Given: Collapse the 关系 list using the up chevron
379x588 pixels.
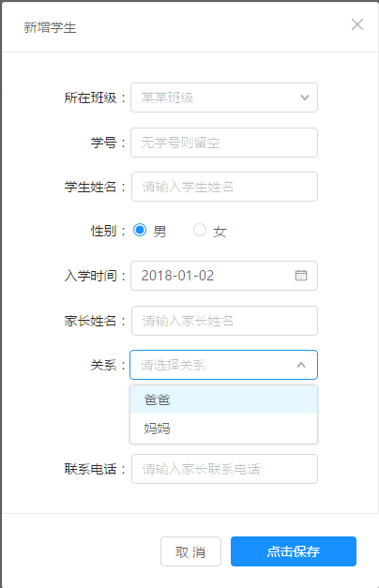Looking at the screenshot, I should coord(301,365).
